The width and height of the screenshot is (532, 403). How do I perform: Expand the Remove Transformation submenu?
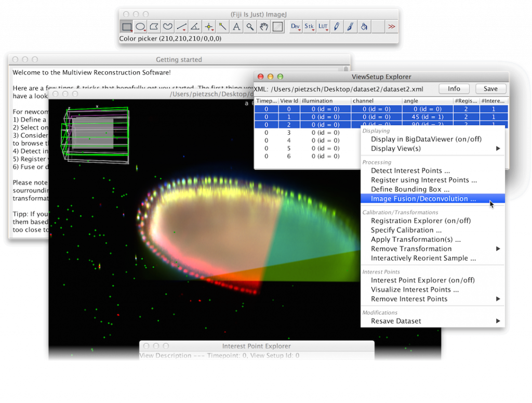click(433, 249)
